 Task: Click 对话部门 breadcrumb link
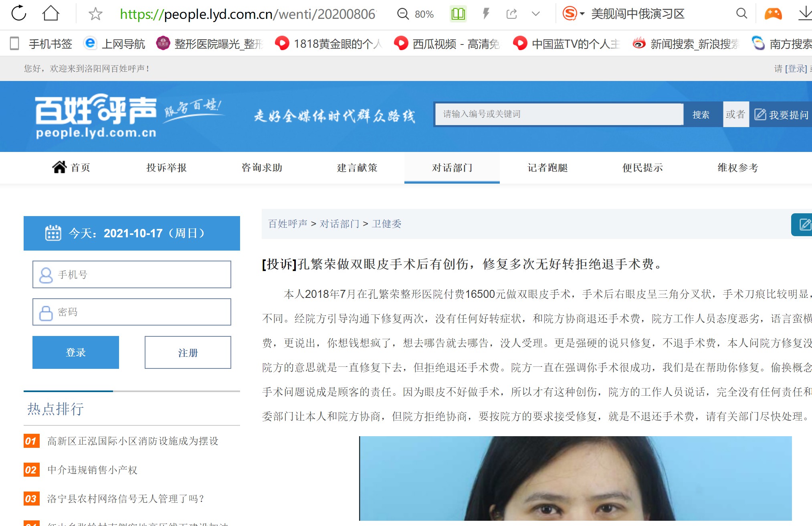(x=339, y=224)
